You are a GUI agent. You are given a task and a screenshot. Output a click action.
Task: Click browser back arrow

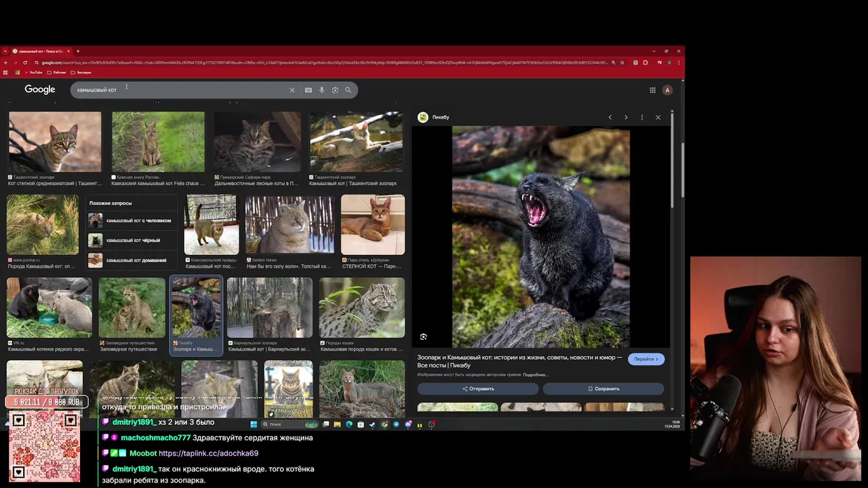[5, 62]
